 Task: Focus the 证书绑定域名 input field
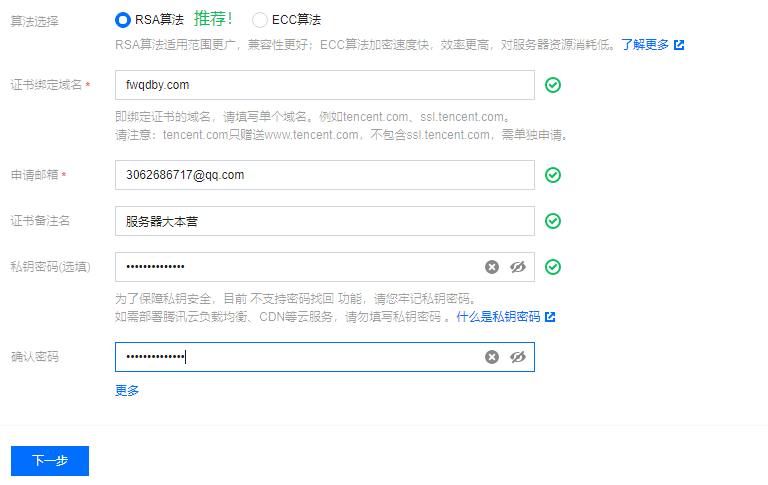325,85
